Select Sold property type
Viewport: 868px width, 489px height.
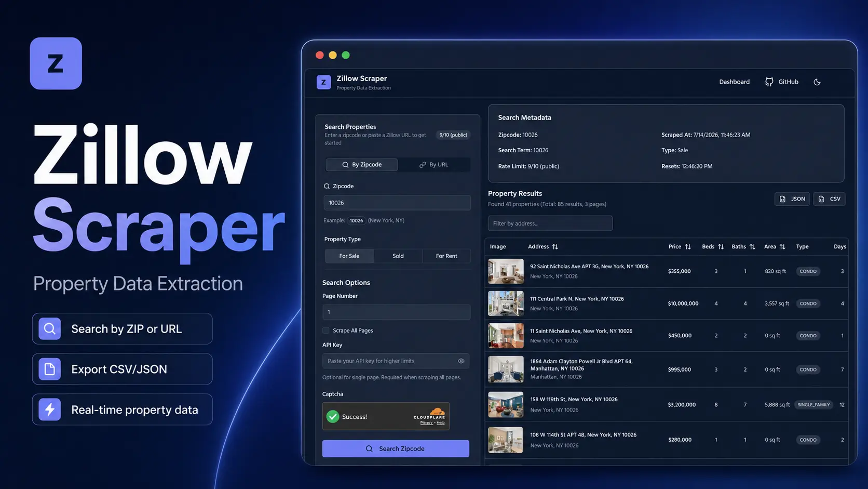[x=398, y=256]
